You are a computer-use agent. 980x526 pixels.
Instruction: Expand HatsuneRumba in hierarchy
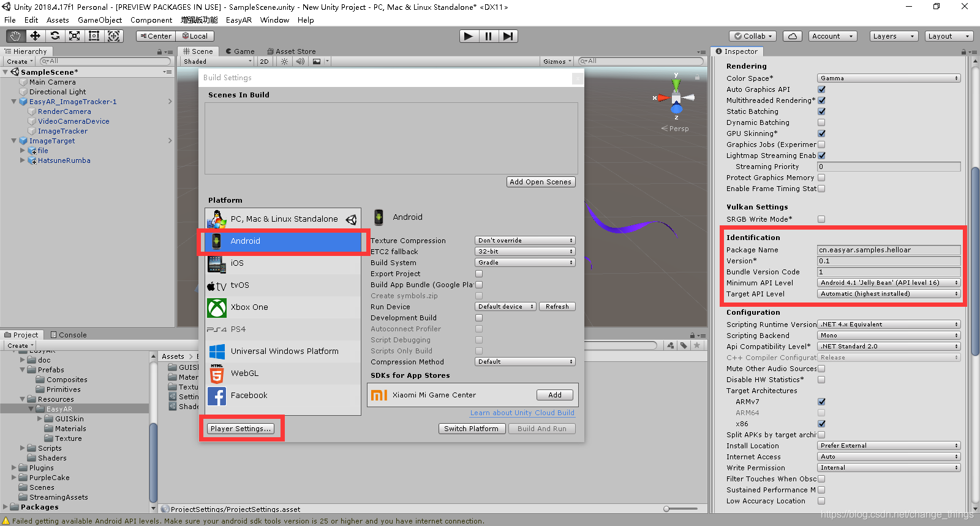tap(23, 160)
